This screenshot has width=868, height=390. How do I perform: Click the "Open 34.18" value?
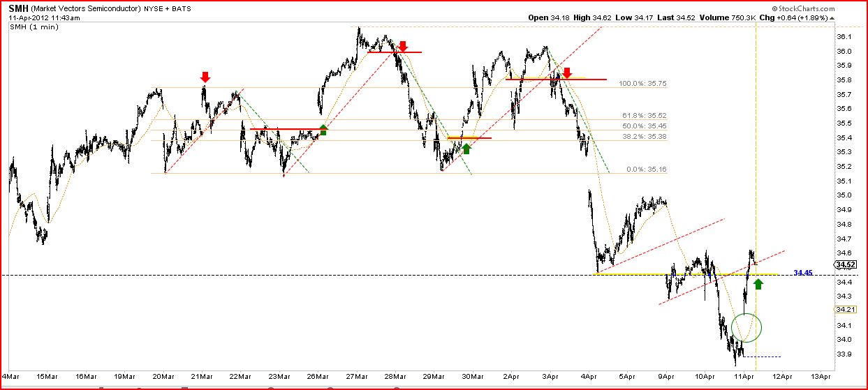(x=548, y=17)
